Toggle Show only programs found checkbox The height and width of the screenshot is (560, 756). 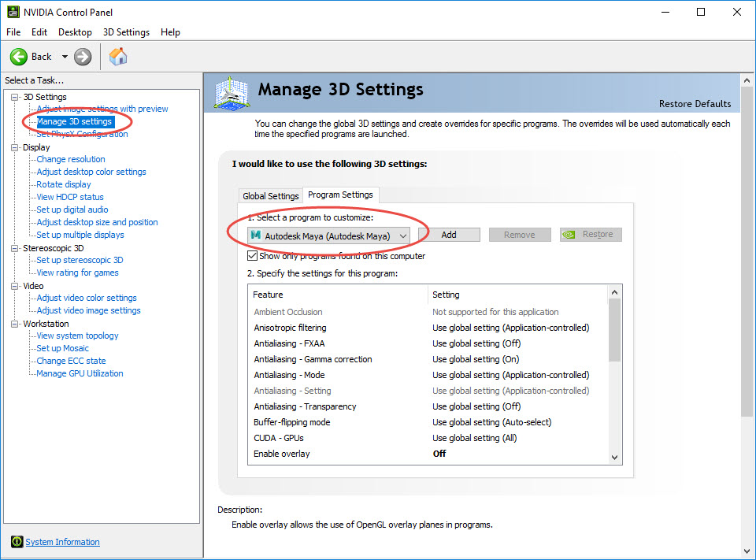click(252, 256)
